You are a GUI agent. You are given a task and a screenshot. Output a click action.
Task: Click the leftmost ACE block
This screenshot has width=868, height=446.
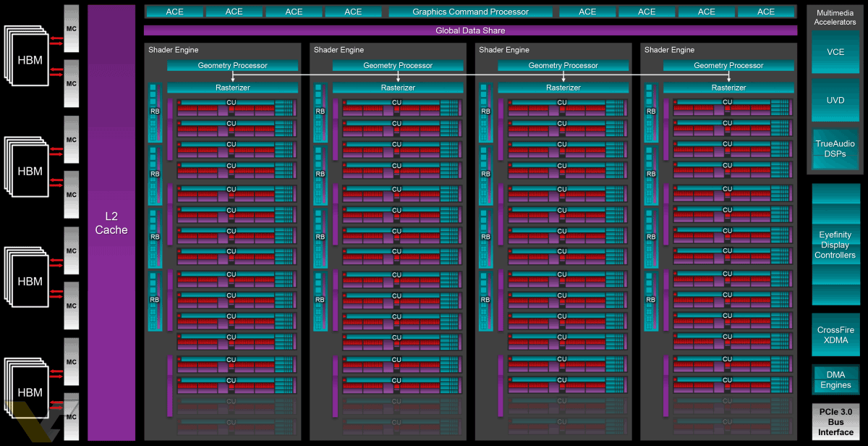click(174, 12)
